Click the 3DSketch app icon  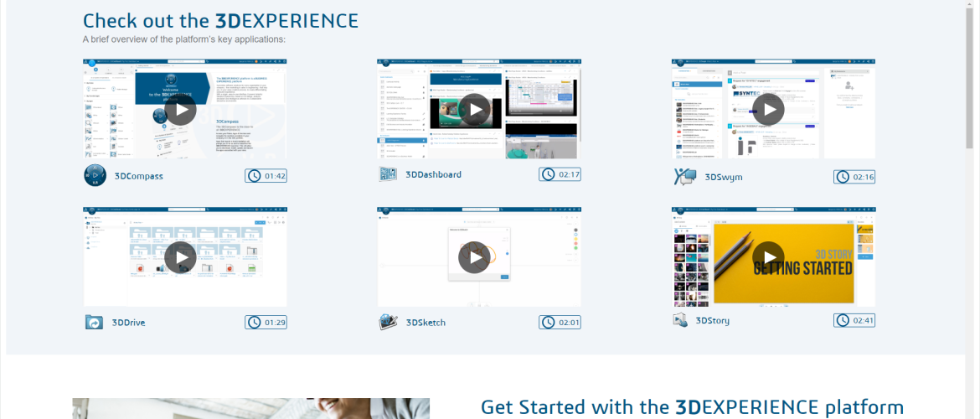[388, 322]
